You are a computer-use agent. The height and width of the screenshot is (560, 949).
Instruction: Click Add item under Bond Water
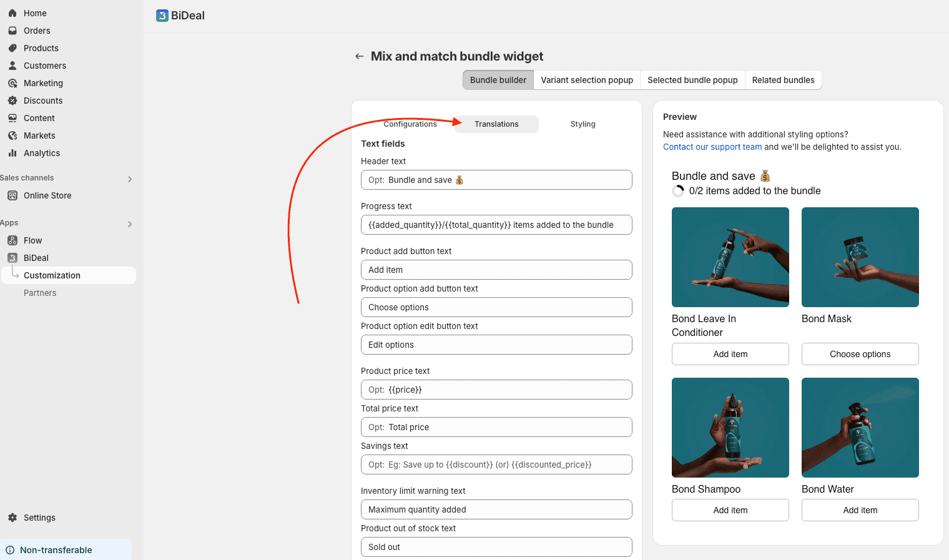tap(860, 510)
